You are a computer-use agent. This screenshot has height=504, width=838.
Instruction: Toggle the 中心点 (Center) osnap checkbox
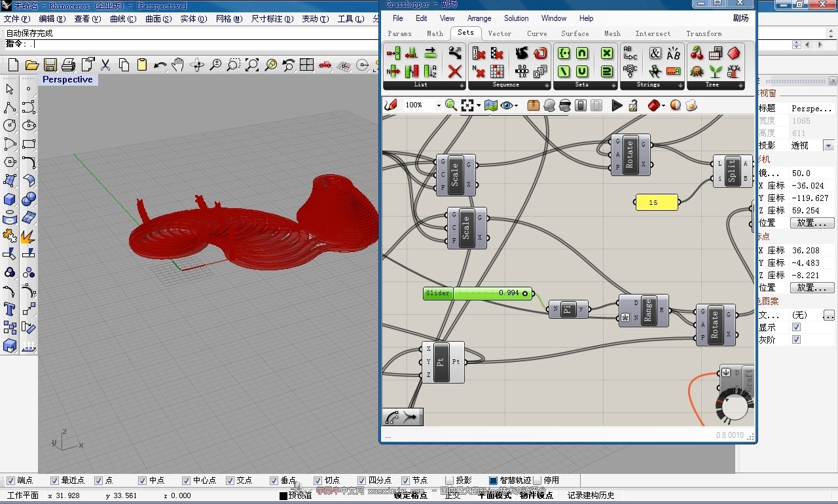pos(186,480)
